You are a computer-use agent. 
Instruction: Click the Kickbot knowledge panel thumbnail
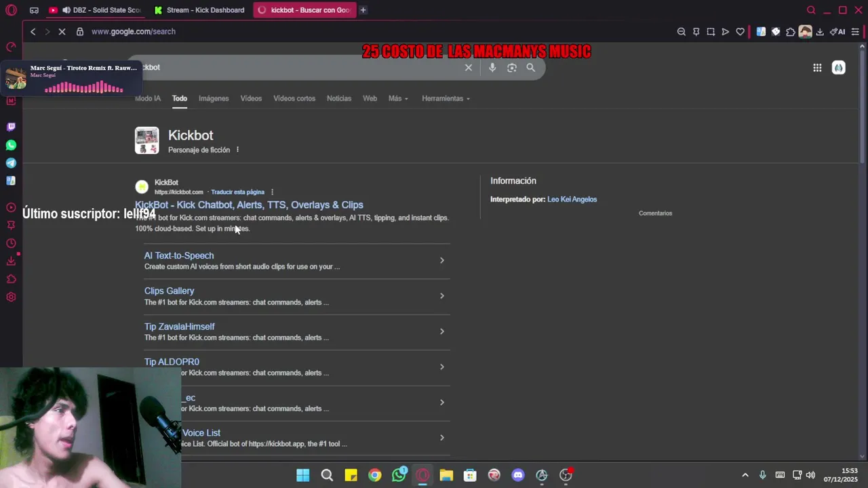pos(146,140)
